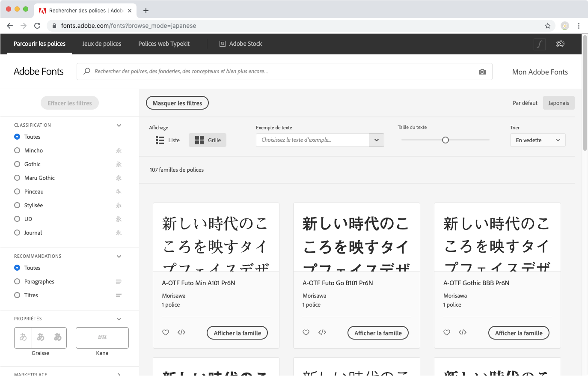
Task: Switch to Grille view
Action: point(208,140)
